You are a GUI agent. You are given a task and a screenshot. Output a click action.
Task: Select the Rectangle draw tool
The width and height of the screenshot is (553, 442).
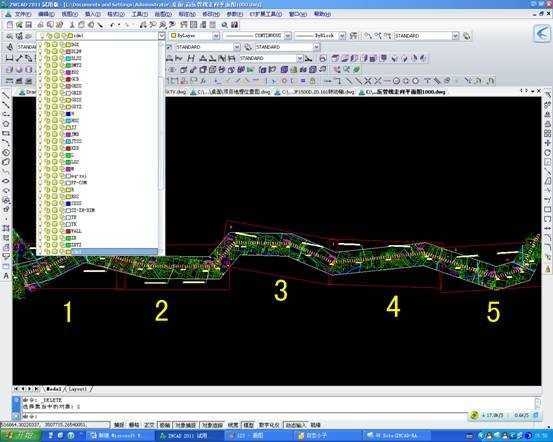6,133
